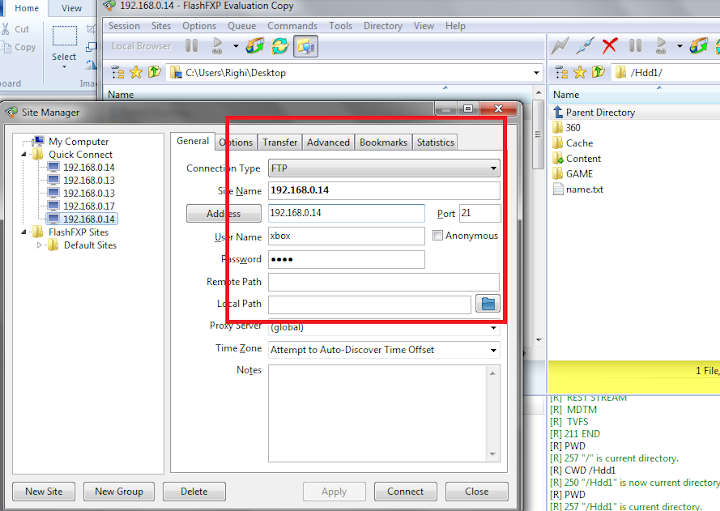Viewport: 720px width, 511px height.
Task: Select the 360 folder in remote list
Action: [x=573, y=128]
